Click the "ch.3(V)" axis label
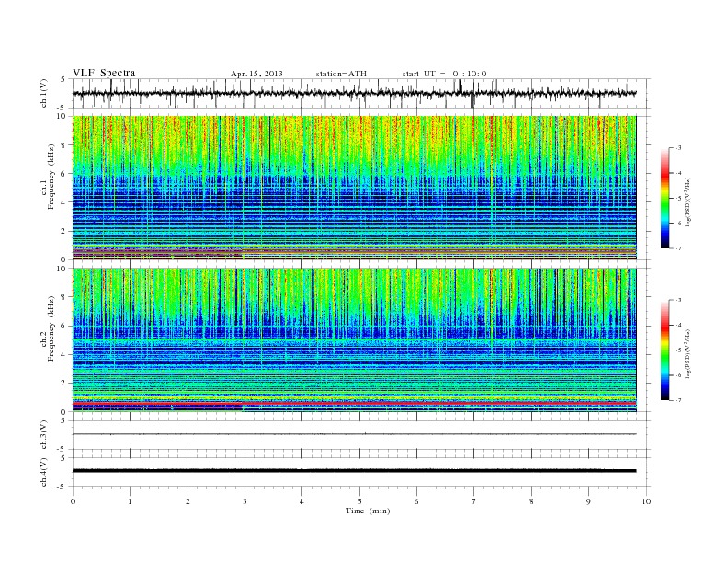 tap(43, 434)
